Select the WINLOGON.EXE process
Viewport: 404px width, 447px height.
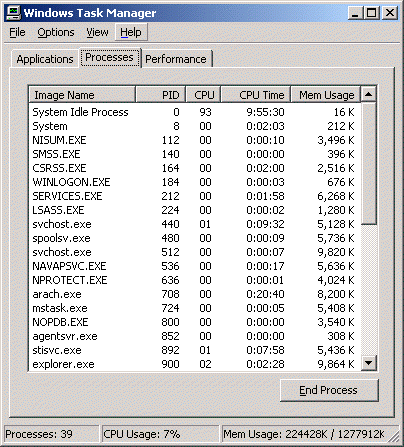pos(195,182)
